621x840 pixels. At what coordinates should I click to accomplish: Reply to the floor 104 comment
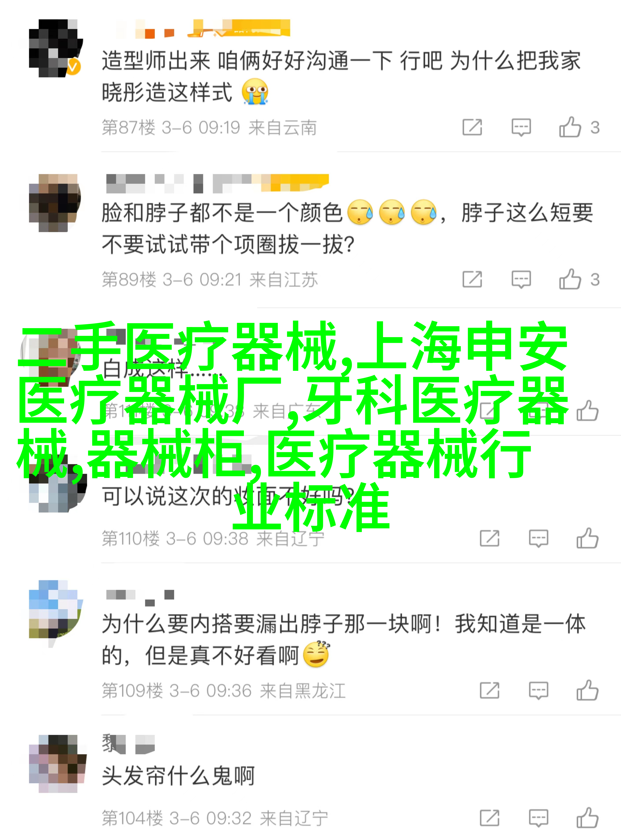[x=538, y=818]
